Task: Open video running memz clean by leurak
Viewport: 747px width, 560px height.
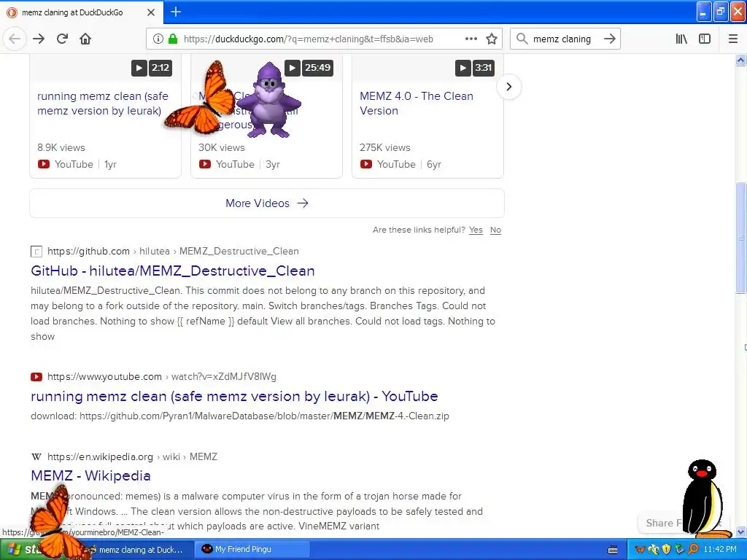Action: pos(102,104)
